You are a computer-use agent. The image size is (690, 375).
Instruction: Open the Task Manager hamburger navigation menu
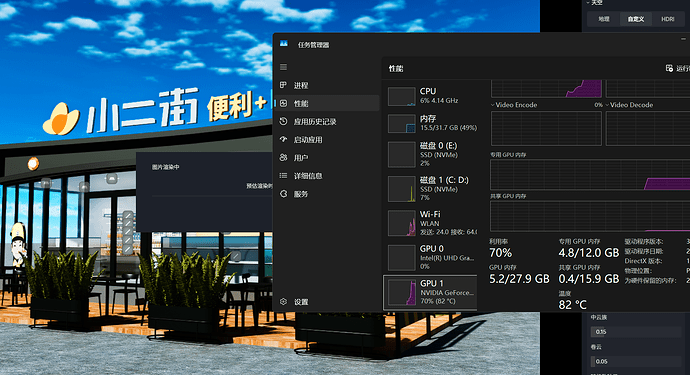click(283, 67)
